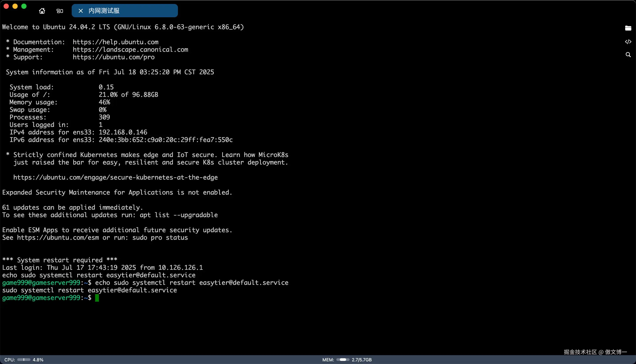
Task: Click the search magnifier icon
Action: click(628, 54)
